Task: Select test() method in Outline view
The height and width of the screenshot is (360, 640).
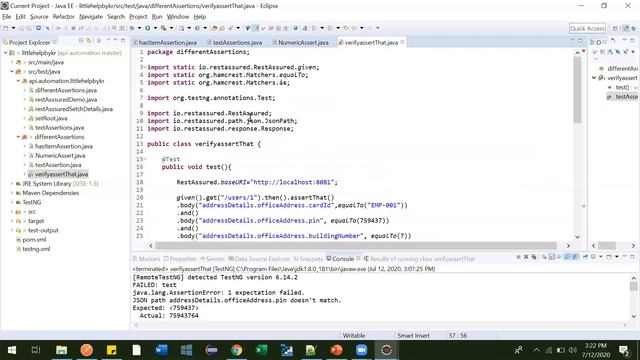Action: pos(622,87)
